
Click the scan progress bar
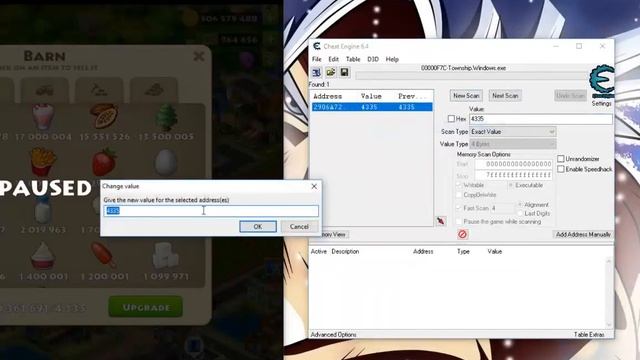click(471, 76)
